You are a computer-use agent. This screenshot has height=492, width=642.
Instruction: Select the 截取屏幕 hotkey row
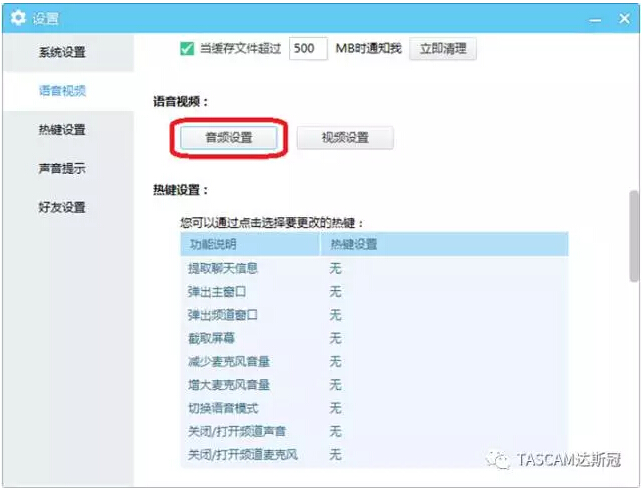[374, 338]
